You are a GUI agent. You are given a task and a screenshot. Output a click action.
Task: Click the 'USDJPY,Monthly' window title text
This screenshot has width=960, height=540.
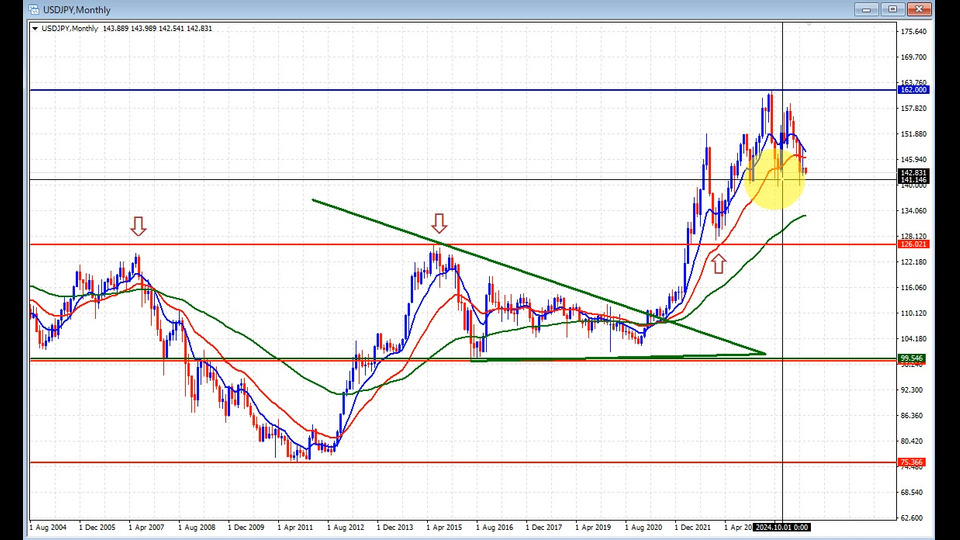pos(77,10)
